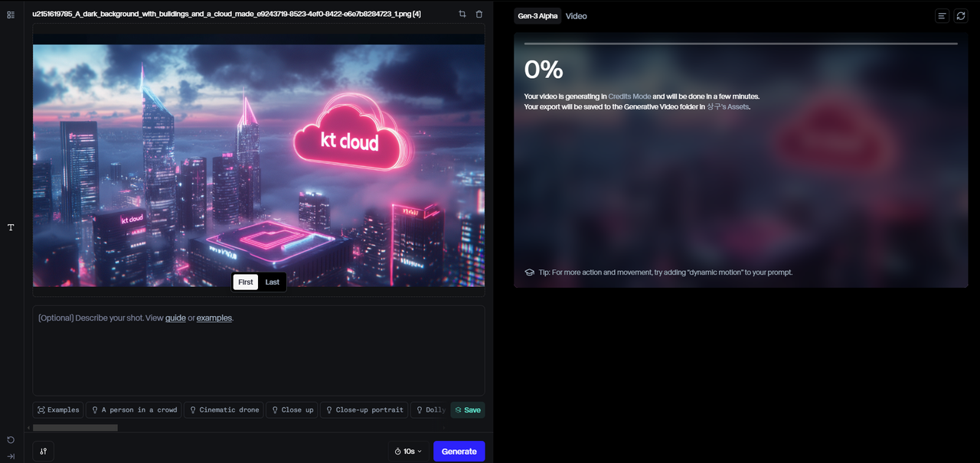980x463 pixels.
Task: Open the 상구's Assets link
Action: pos(728,106)
